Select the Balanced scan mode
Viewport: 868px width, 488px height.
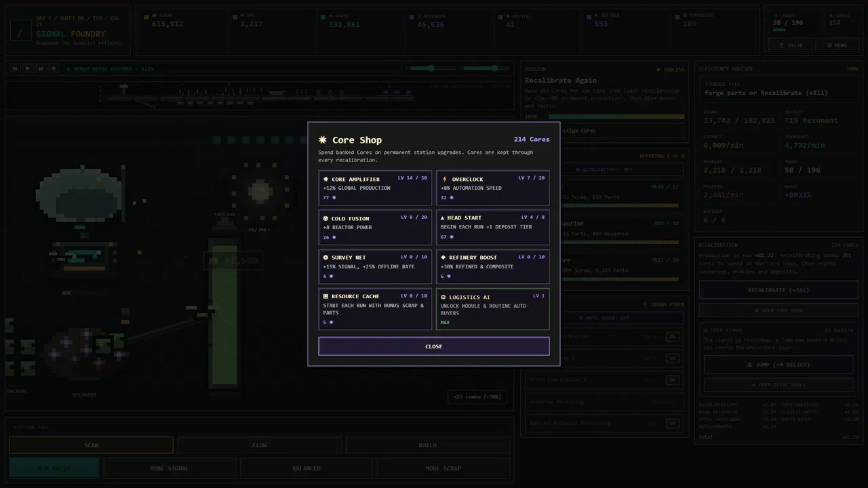[x=307, y=468]
